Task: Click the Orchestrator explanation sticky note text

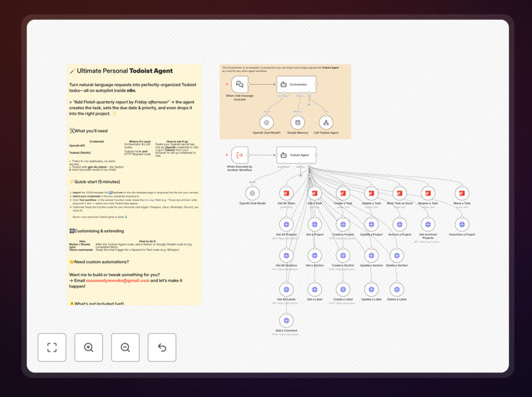Action: (x=281, y=69)
